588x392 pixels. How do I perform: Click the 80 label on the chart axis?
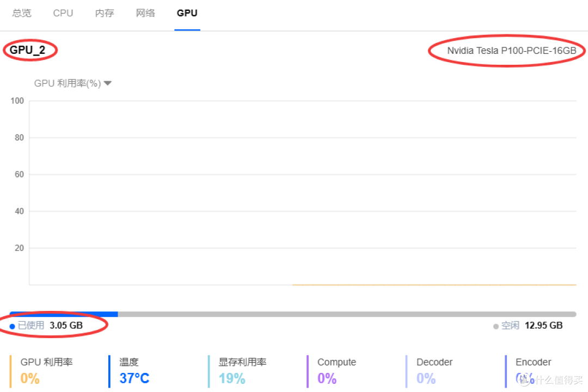tap(19, 138)
